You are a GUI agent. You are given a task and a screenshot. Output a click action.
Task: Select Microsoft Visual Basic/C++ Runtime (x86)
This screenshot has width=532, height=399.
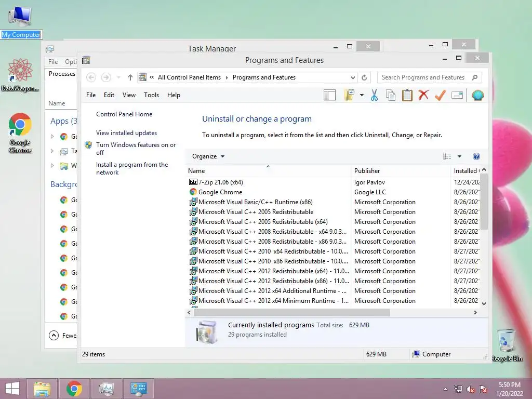[255, 202]
